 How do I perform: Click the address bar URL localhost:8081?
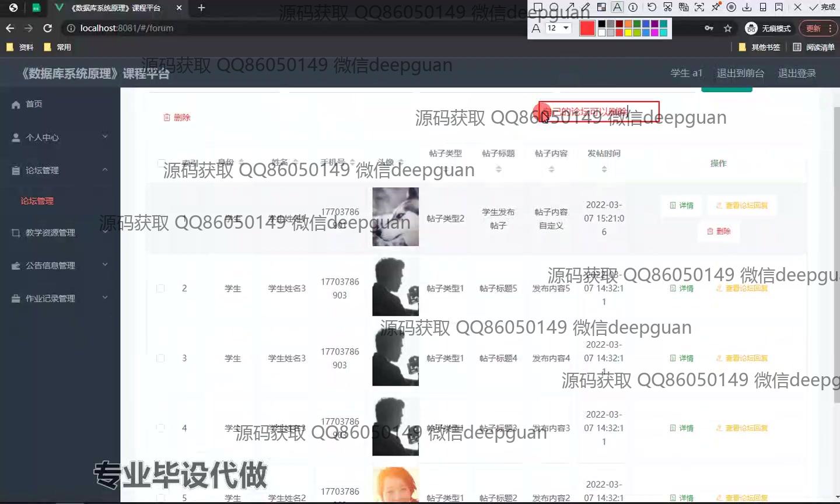pyautogui.click(x=127, y=28)
